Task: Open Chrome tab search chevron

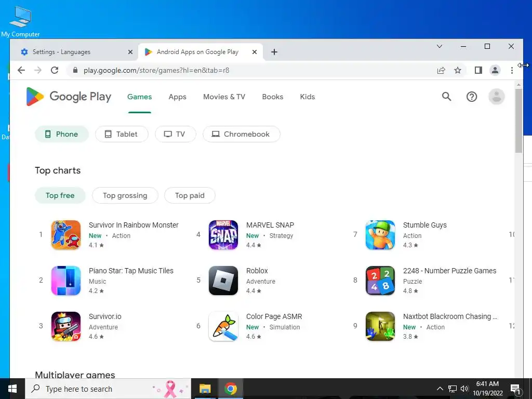Action: tap(440, 46)
